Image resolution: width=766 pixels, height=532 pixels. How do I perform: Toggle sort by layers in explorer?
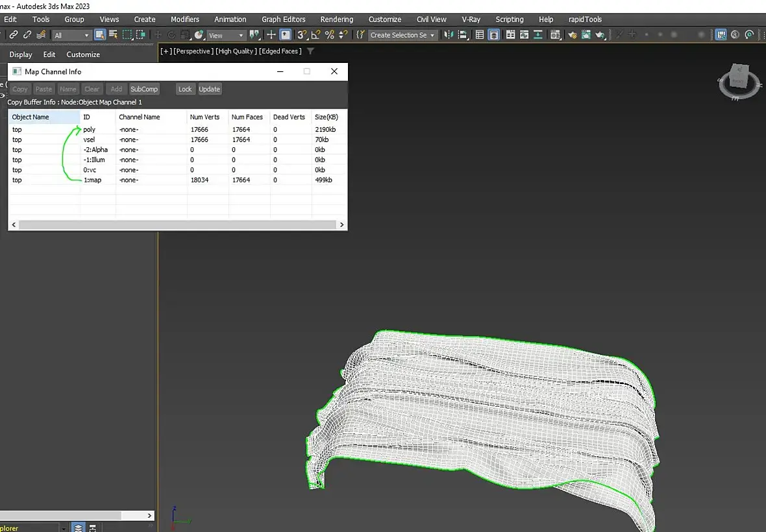point(79,527)
